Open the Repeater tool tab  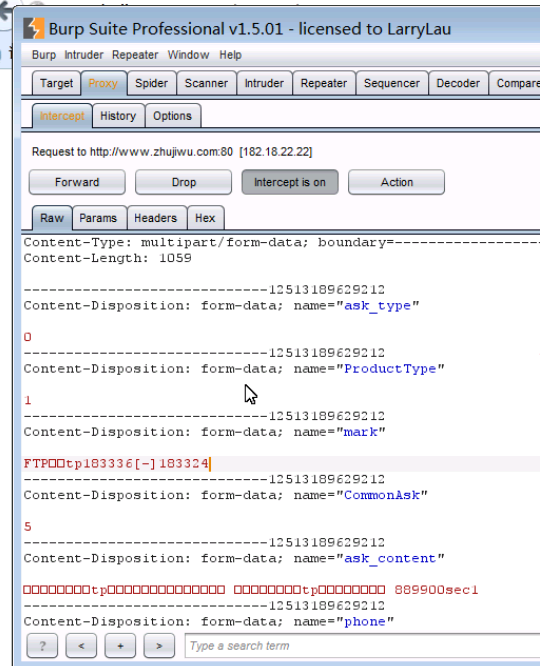click(324, 83)
